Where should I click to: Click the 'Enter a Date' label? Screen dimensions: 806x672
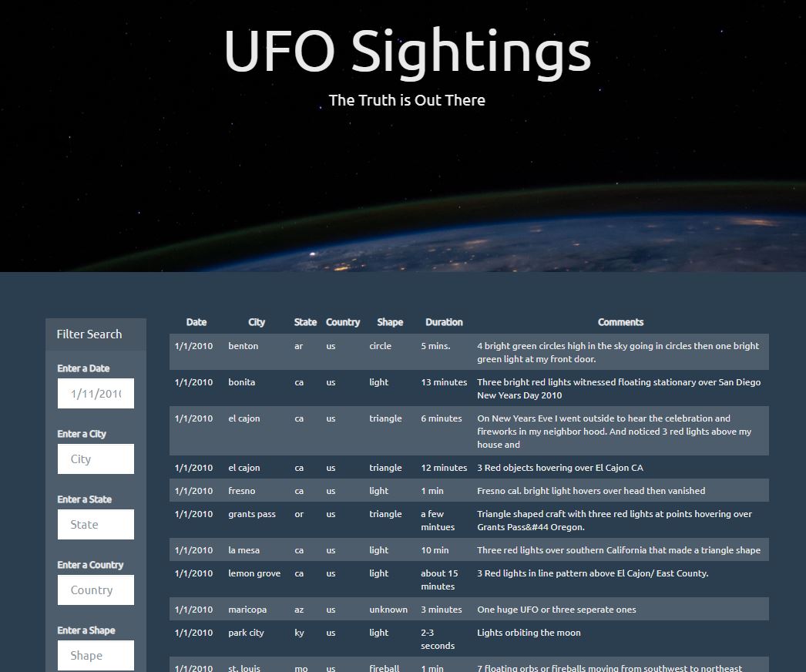(x=83, y=368)
